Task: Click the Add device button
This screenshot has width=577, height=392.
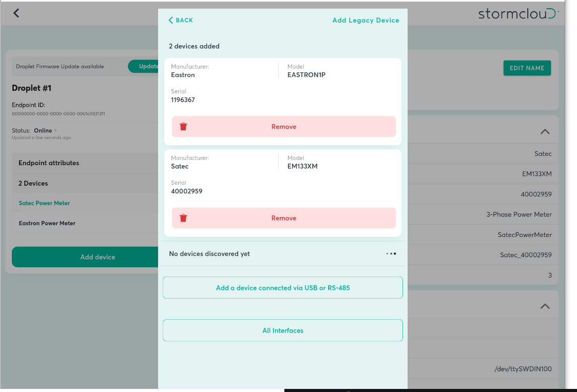Action: tap(85, 257)
